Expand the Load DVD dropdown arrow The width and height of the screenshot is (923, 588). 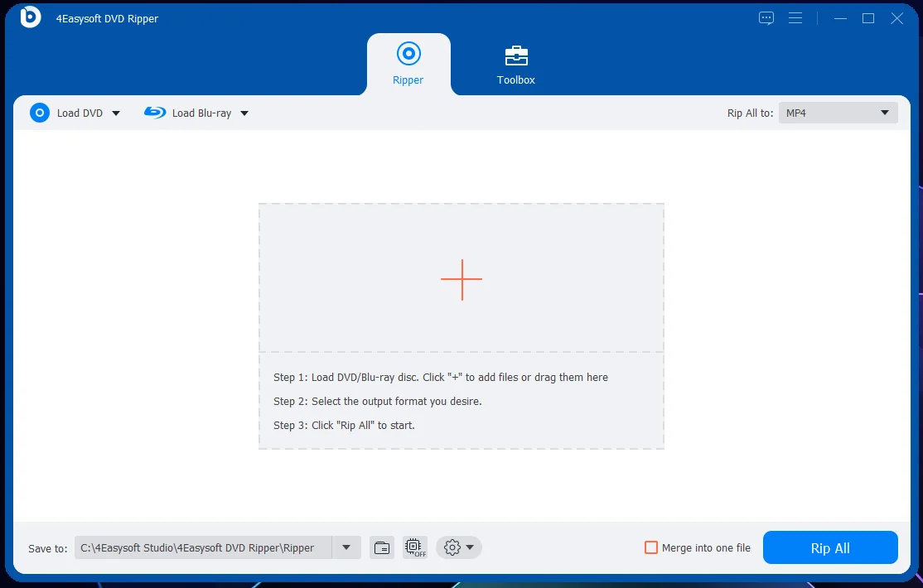(x=116, y=113)
